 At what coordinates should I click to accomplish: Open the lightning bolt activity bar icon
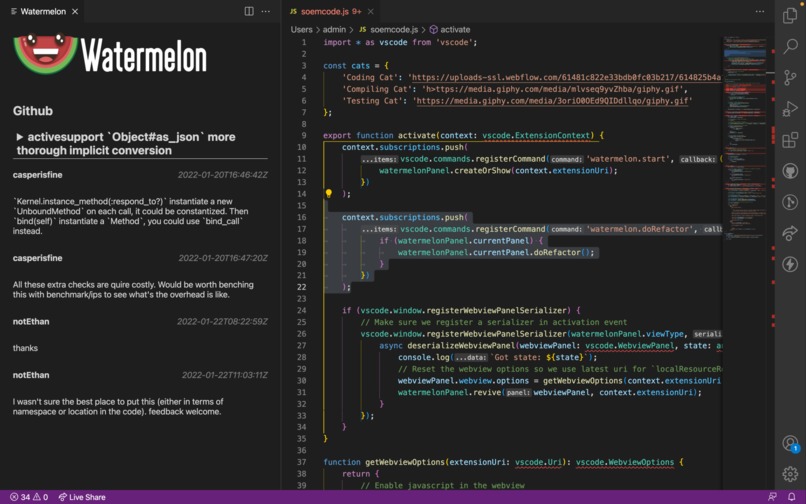point(790,264)
